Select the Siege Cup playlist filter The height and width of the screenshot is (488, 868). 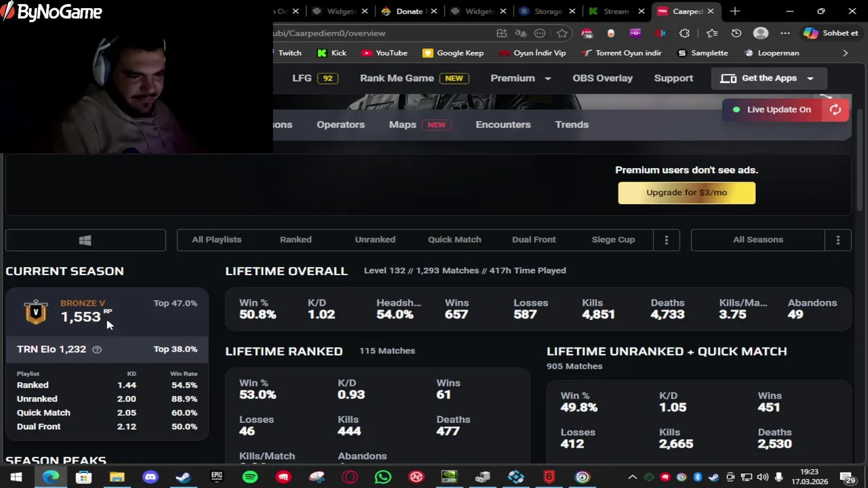(613, 240)
